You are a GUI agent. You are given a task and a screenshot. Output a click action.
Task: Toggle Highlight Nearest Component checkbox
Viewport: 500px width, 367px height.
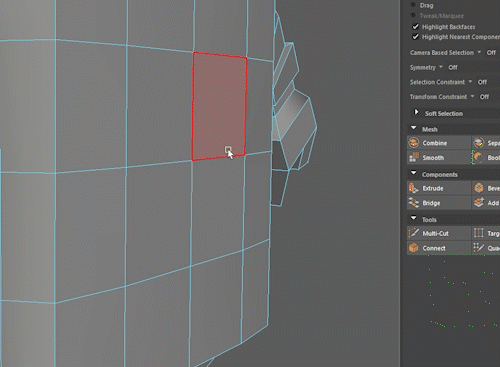(415, 37)
